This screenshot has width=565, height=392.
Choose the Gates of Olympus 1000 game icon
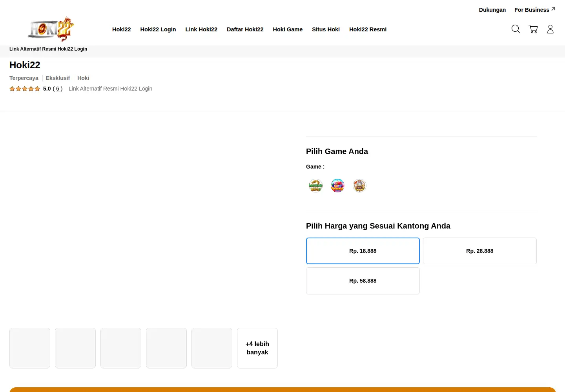[359, 185]
